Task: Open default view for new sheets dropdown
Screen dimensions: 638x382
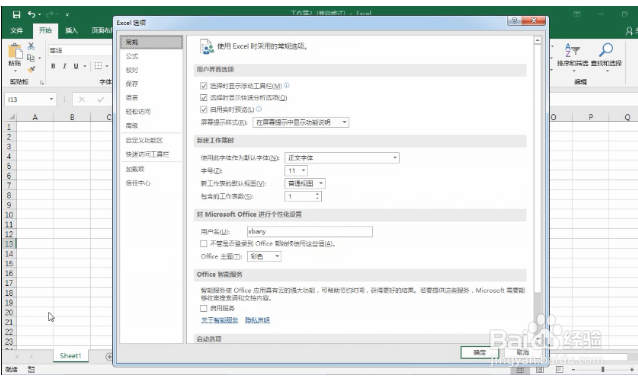Action: coord(305,183)
